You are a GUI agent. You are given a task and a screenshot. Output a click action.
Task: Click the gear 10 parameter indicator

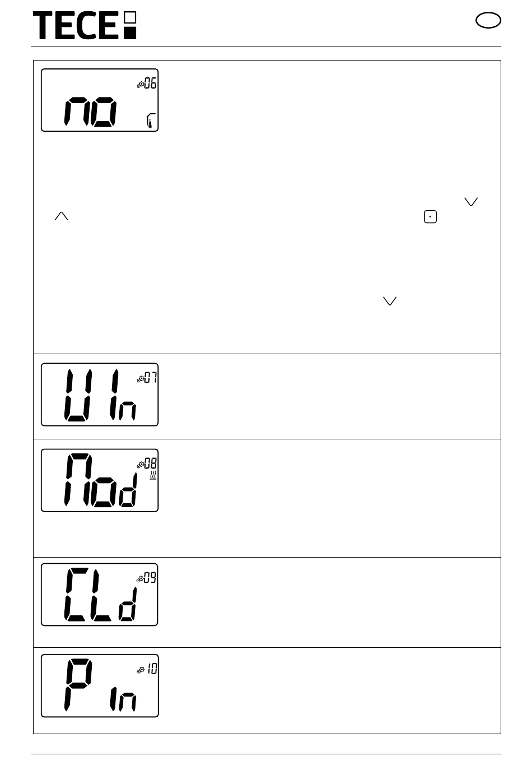[147, 669]
